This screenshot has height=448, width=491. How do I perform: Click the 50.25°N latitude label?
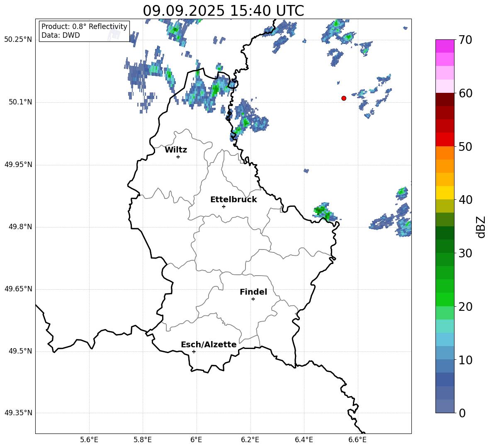[18, 40]
